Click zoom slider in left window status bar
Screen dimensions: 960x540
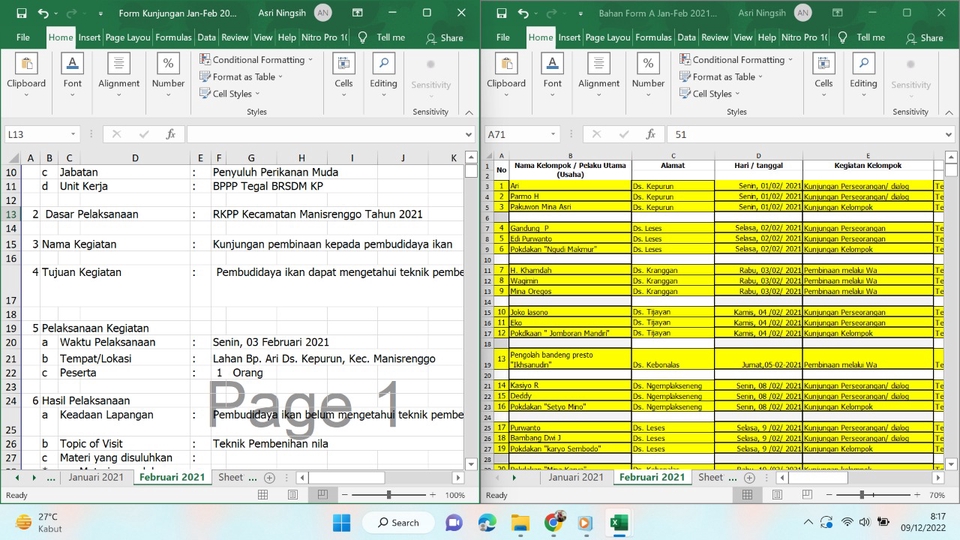pos(389,495)
